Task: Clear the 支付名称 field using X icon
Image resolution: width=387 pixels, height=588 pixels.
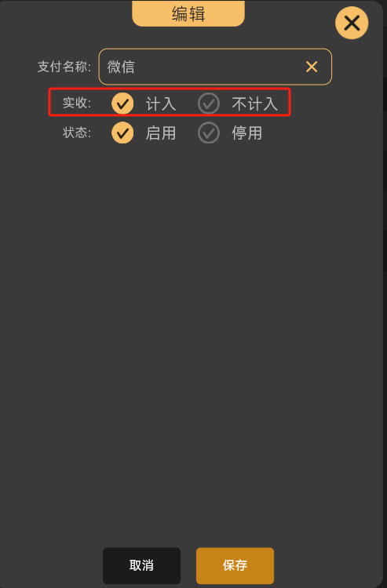Action: [x=312, y=67]
